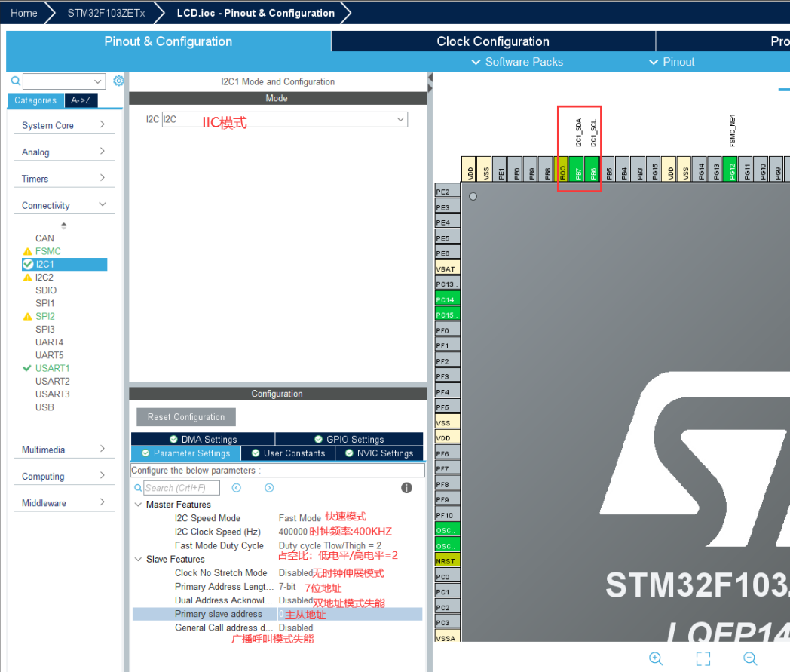This screenshot has height=672, width=790.
Task: Open the Parameter Settings tab
Action: pos(186,453)
